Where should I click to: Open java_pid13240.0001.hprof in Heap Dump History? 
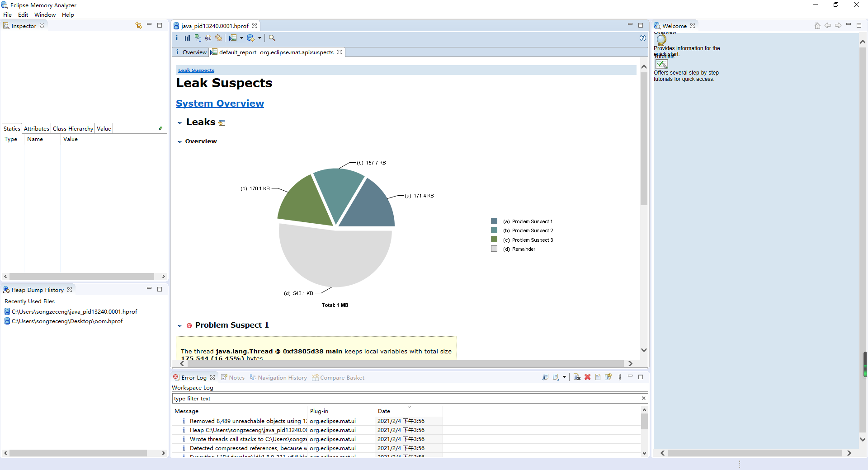click(x=71, y=312)
